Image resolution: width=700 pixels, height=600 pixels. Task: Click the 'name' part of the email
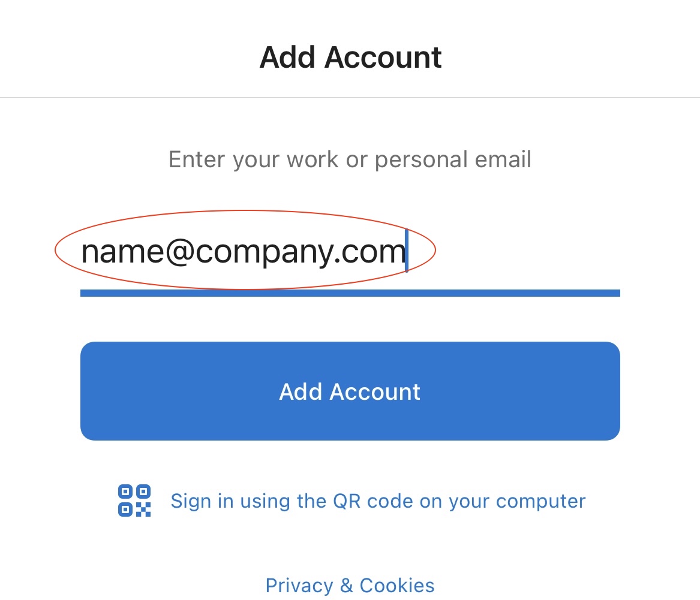(x=123, y=252)
